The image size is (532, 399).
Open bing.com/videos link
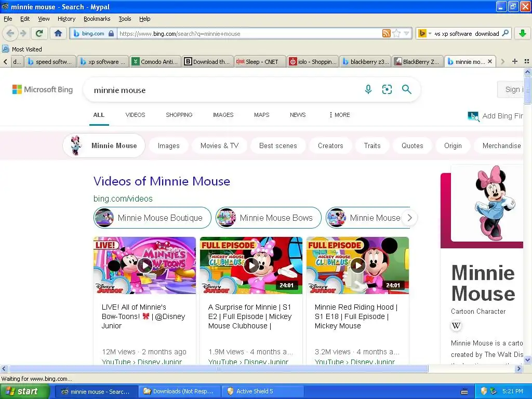(x=123, y=198)
